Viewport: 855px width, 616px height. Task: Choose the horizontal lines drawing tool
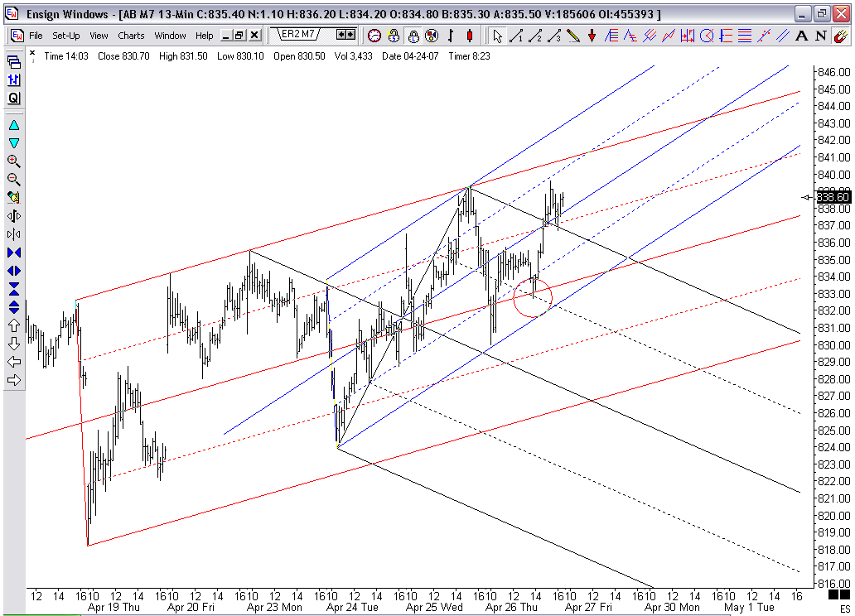point(744,36)
